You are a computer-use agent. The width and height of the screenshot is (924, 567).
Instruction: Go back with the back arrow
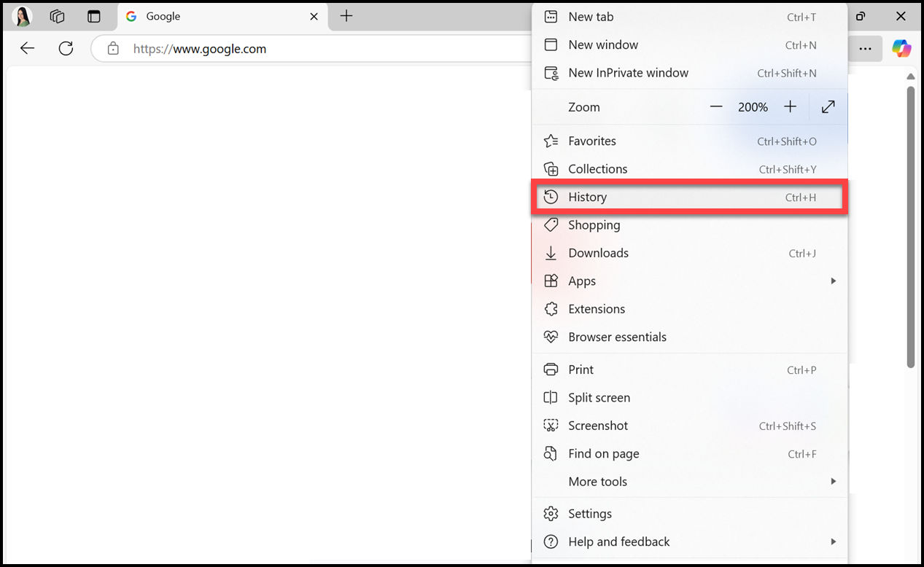[27, 49]
